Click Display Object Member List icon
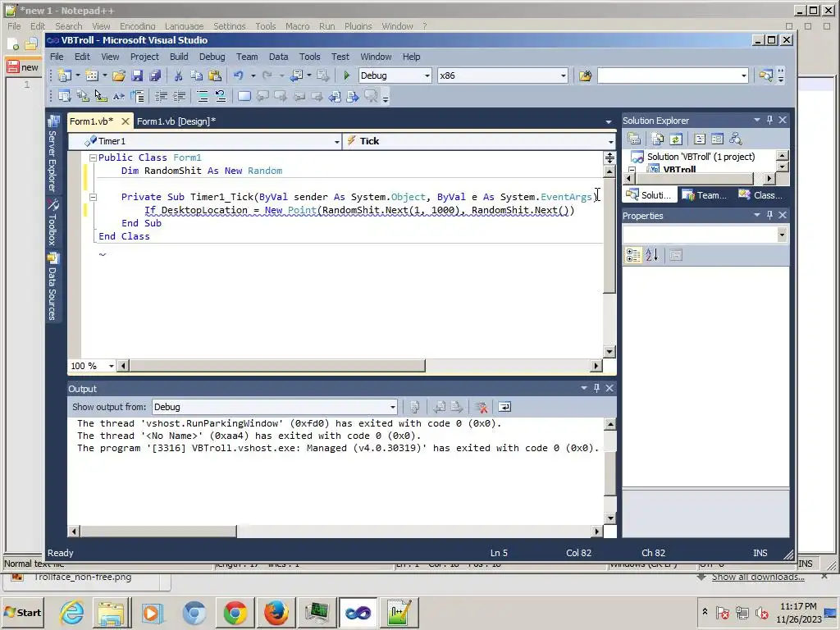The width and height of the screenshot is (840, 630). point(64,97)
